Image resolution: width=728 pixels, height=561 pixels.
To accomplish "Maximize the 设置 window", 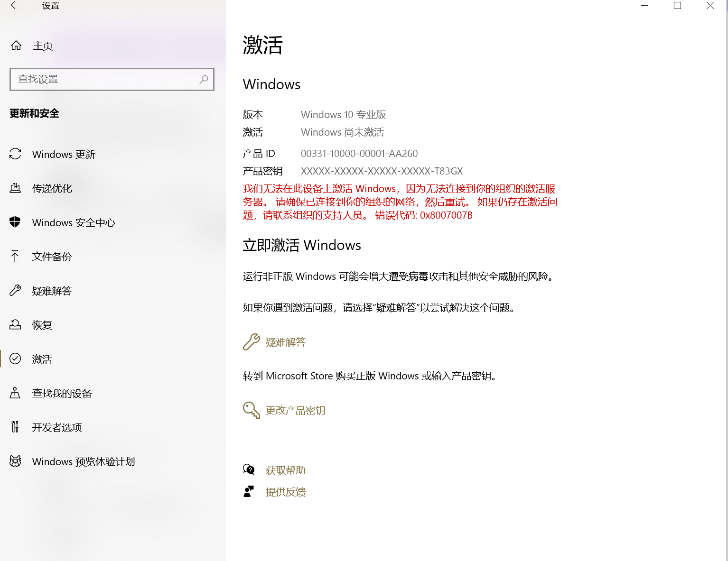I will [x=677, y=6].
